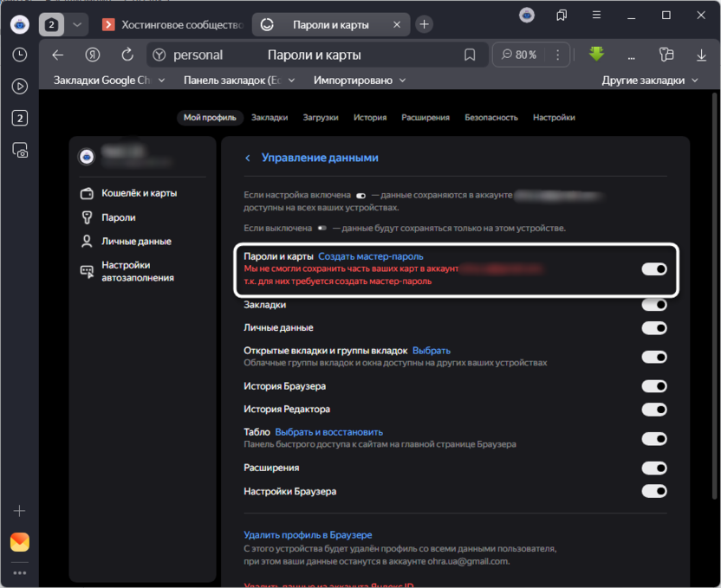Switch to Закладки tab
This screenshot has height=588, width=721.
click(270, 118)
